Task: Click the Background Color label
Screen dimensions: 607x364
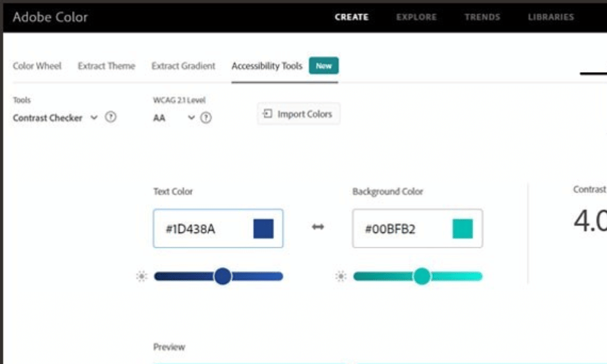Action: [x=388, y=191]
